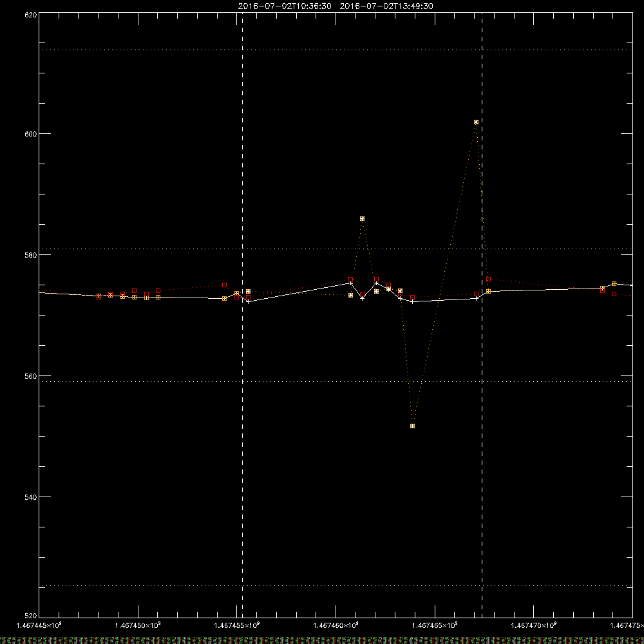The height and width of the screenshot is (644, 644).
Task: Select the orange data point dipping near 552
Action: tap(412, 426)
